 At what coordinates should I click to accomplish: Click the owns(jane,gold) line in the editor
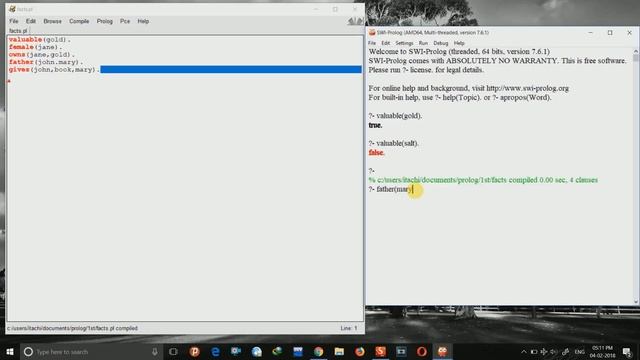(x=42, y=54)
